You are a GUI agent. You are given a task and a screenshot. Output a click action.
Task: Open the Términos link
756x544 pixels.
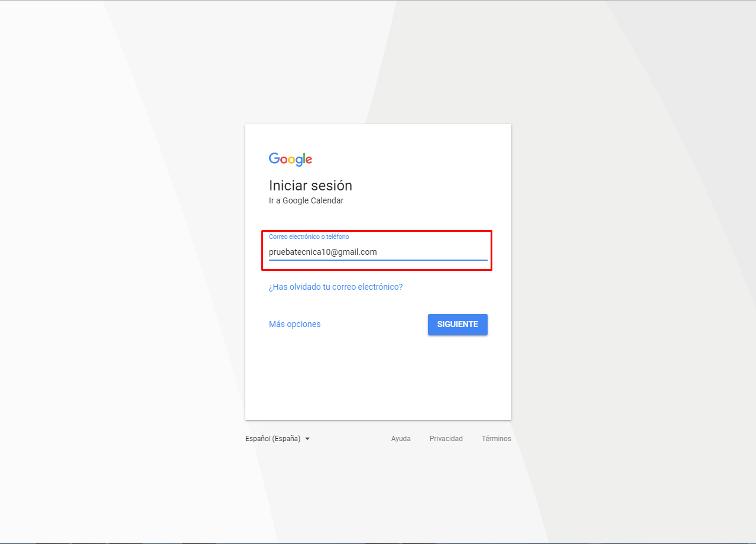497,439
